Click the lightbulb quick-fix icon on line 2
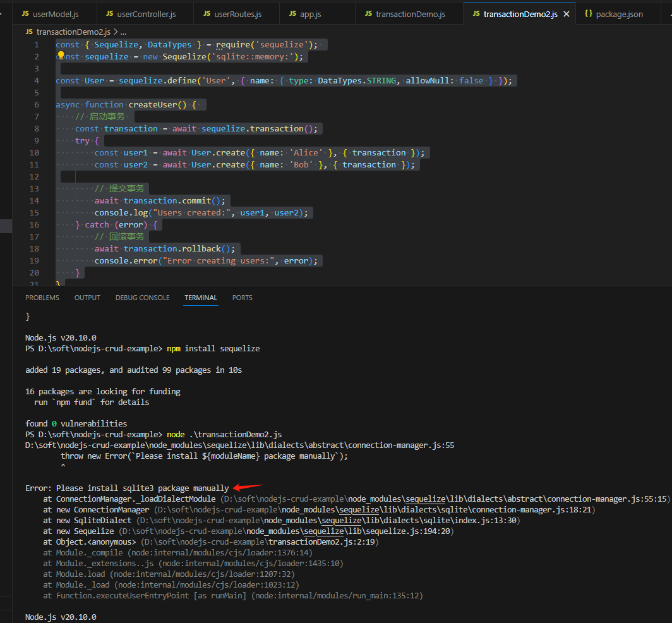The height and width of the screenshot is (623, 672). pos(61,55)
